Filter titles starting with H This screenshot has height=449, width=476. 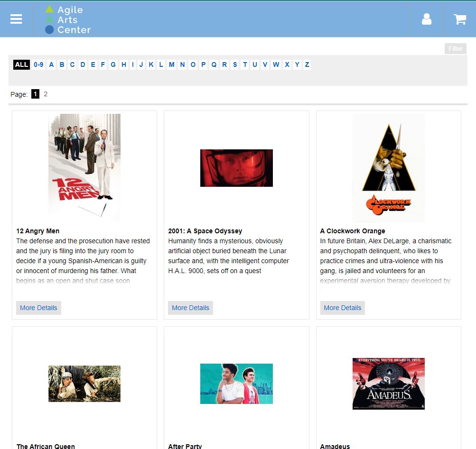point(124,64)
